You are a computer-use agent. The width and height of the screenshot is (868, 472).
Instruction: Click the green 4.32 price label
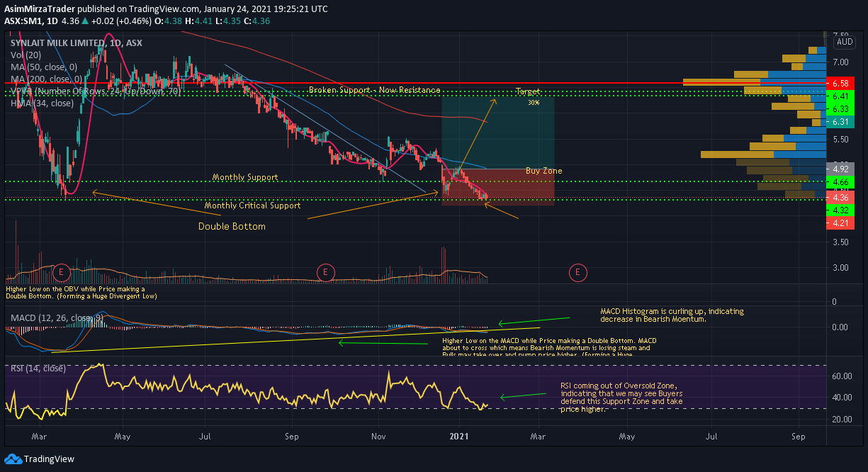point(841,210)
